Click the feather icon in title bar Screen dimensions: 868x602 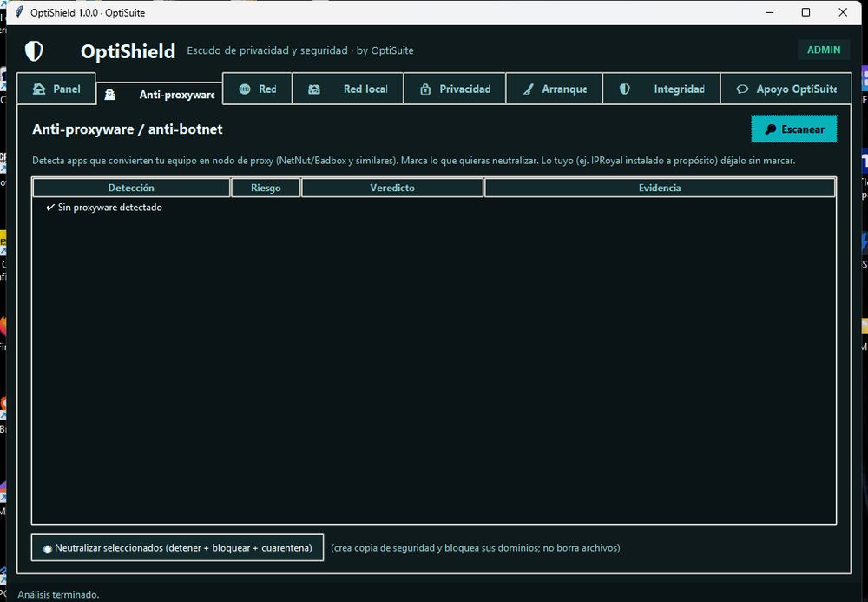click(19, 12)
